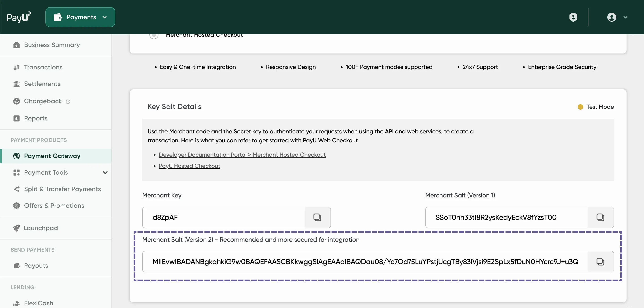The width and height of the screenshot is (644, 308).
Task: Copy the Merchant Salt Version 2 value
Action: pos(600,262)
